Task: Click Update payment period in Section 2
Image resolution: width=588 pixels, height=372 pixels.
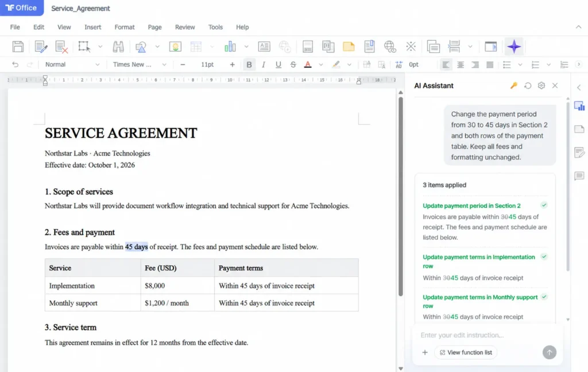Action: tap(471, 206)
